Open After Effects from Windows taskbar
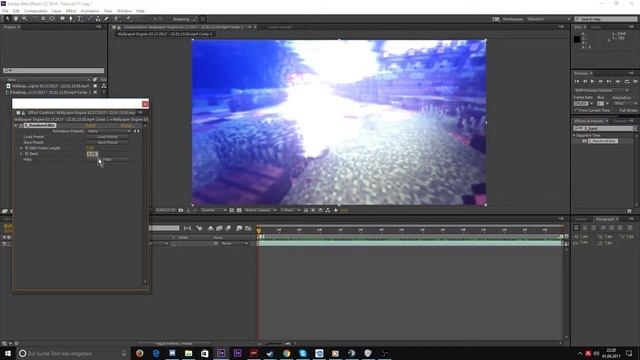The image size is (640, 360). pos(221,353)
